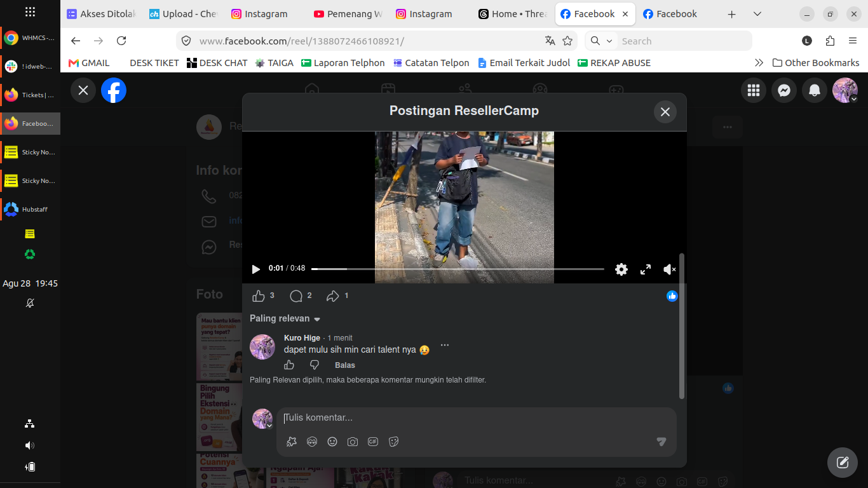Bookmark this page with star

[567, 41]
